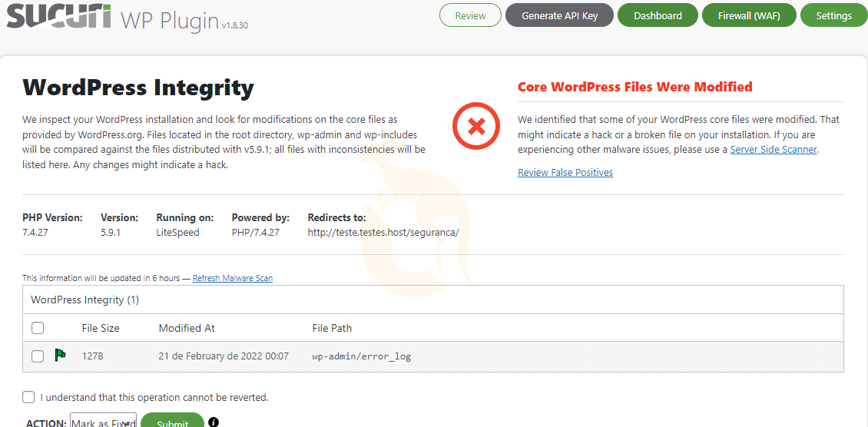Click the red X integrity status icon
This screenshot has height=427, width=868.
(x=476, y=127)
